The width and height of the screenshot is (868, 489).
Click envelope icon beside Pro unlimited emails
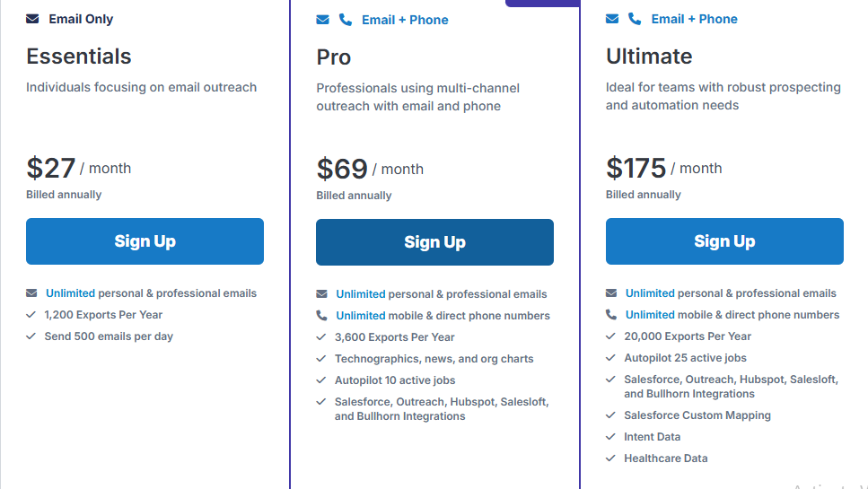(x=322, y=294)
